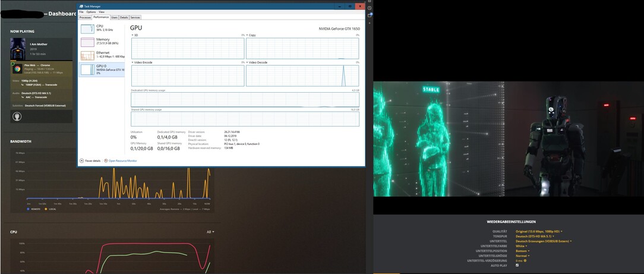Open the 3D engine graph dropdown
Image resolution: width=644 pixels, height=274 pixels.
coord(135,35)
